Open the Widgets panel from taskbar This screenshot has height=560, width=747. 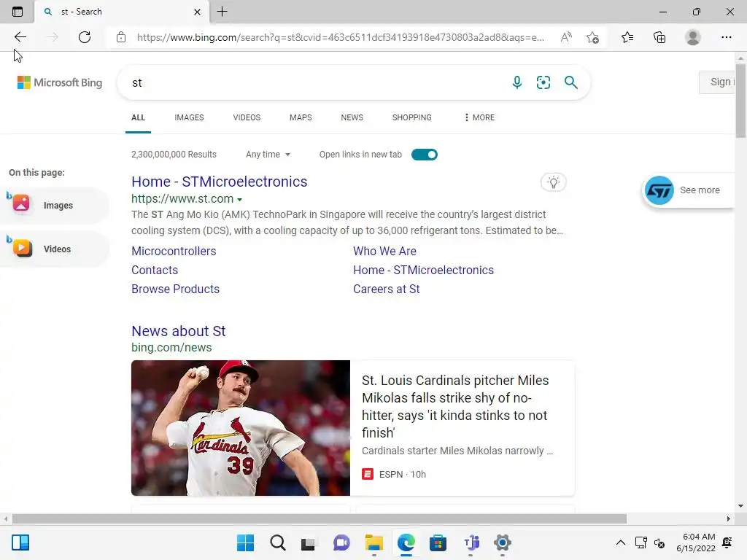20,542
